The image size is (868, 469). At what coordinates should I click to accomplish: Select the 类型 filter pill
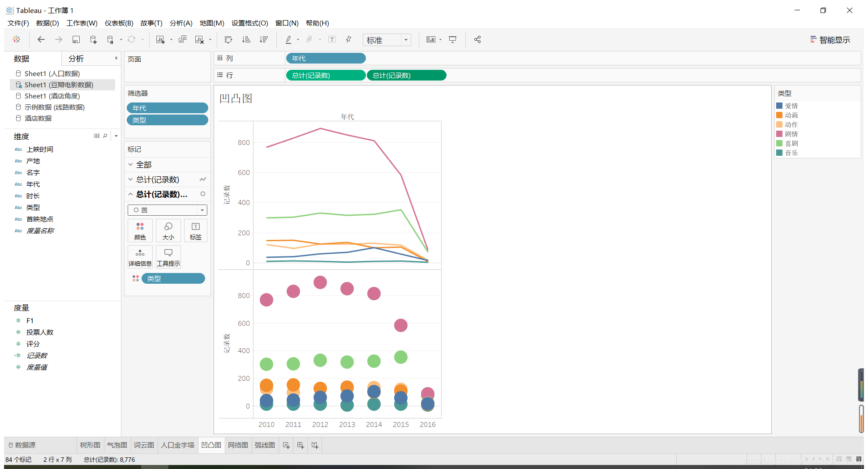pos(168,120)
